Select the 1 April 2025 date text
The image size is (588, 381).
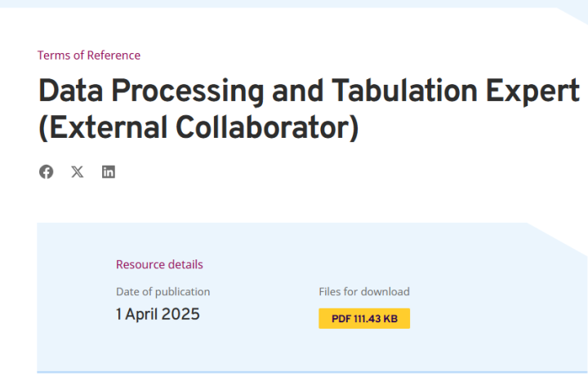[158, 314]
